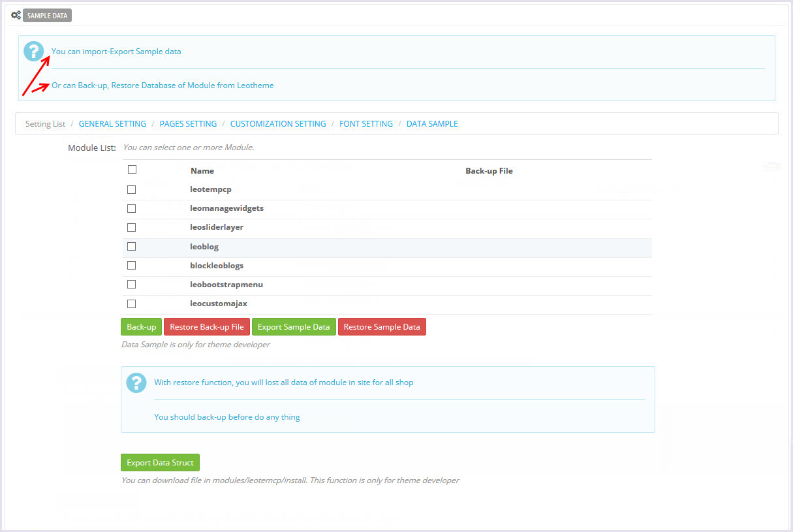Enable the leomanagewidgets module checkbox
The image size is (793, 532).
[x=132, y=208]
